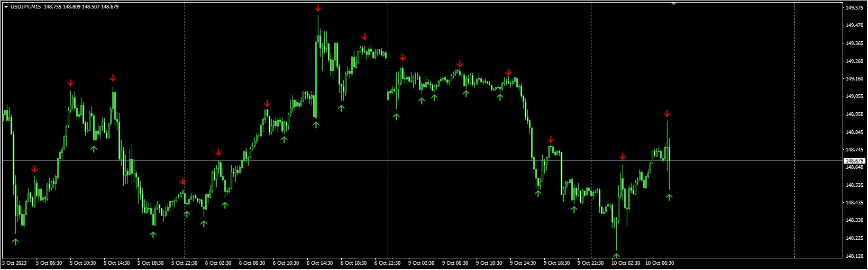
Task: Click the 5 Oct 2023 date label
Action: click(x=14, y=263)
